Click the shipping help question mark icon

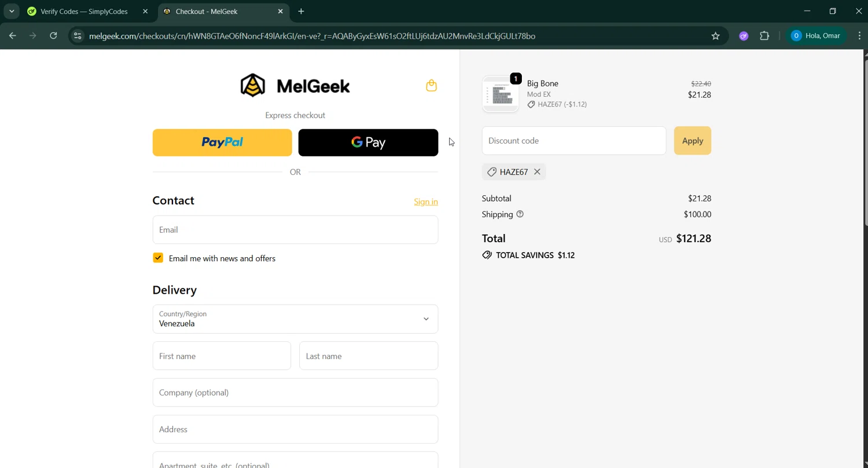[520, 214]
